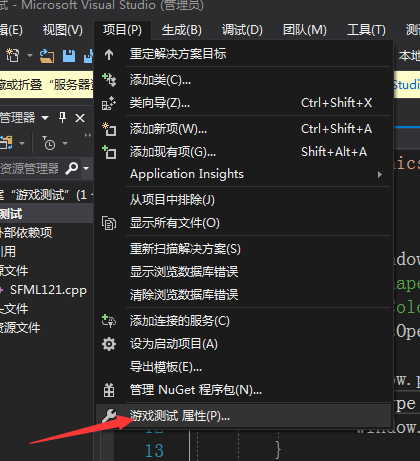Open the new project dropdown arrow
The width and height of the screenshot is (420, 461).
(x=30, y=55)
